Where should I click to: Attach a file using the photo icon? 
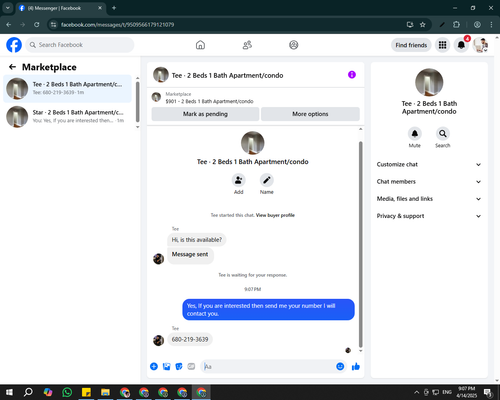click(166, 367)
